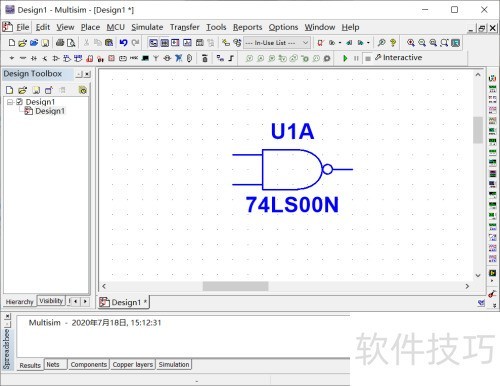The height and width of the screenshot is (386, 500).
Task: Click the horizontal scrollbar thumb under canvas
Action: [x=235, y=286]
